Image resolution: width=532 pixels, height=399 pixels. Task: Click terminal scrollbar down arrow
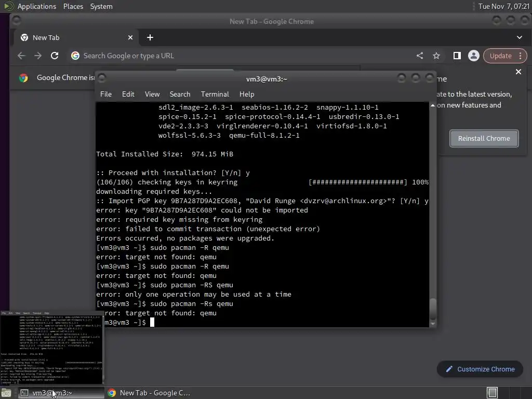tap(433, 324)
